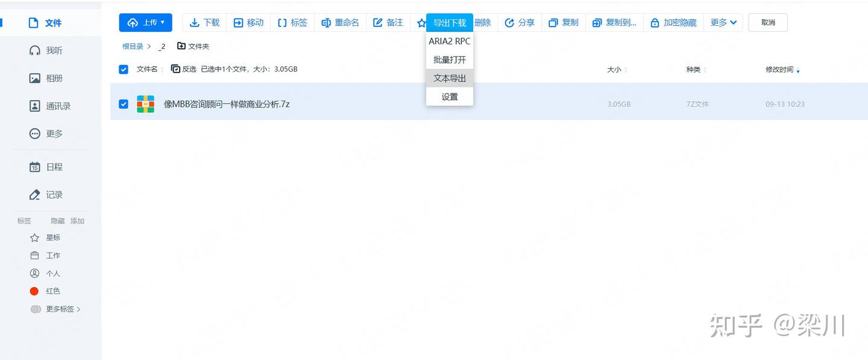Viewport: 868px width, 360px height.
Task: Select 文本导出 from the export menu
Action: (x=449, y=78)
